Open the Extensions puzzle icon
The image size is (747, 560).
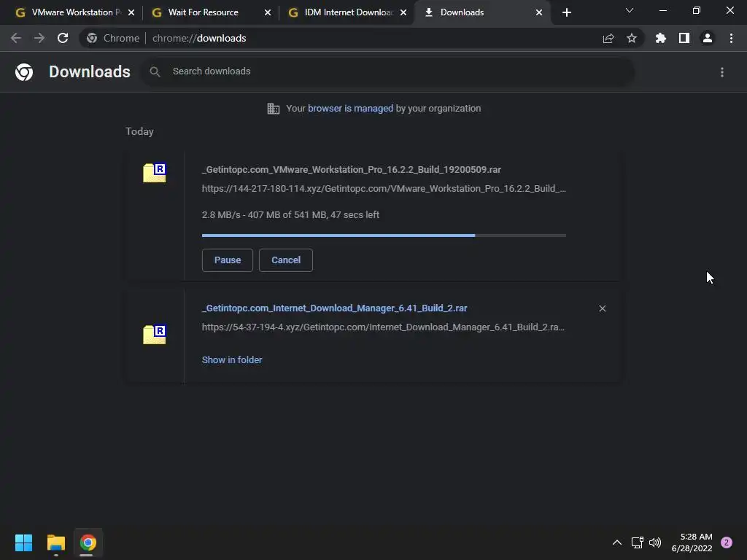pos(661,38)
